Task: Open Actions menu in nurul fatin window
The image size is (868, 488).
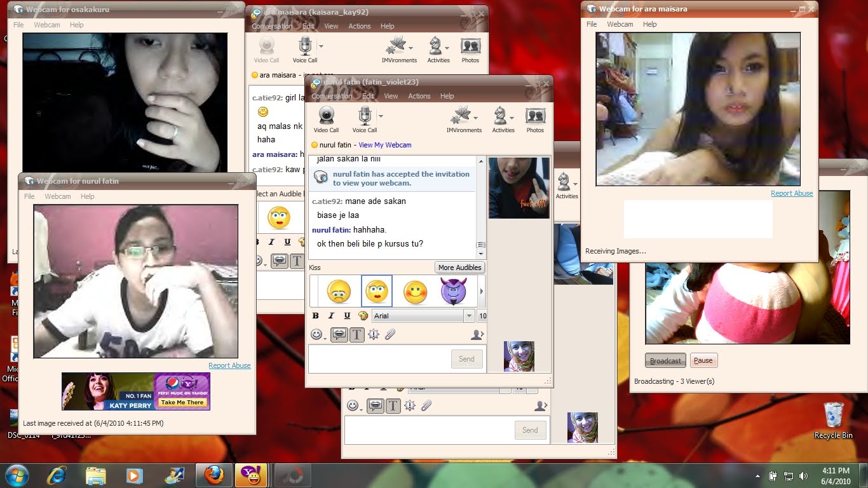Action: tap(419, 96)
